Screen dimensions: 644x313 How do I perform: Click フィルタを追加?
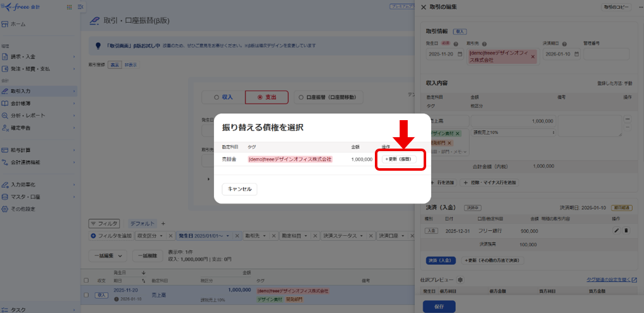111,236
